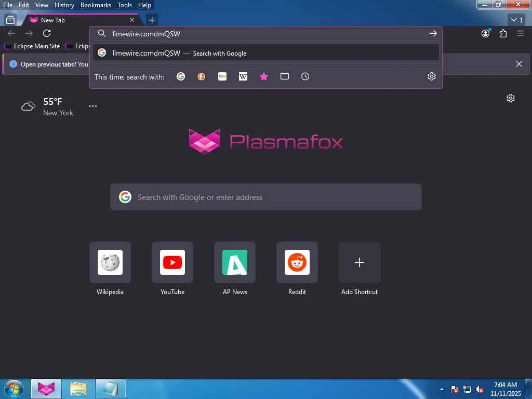Screen dimensions: 532x399
Task: Expand the list all tabs dropdown
Action: tap(517, 20)
